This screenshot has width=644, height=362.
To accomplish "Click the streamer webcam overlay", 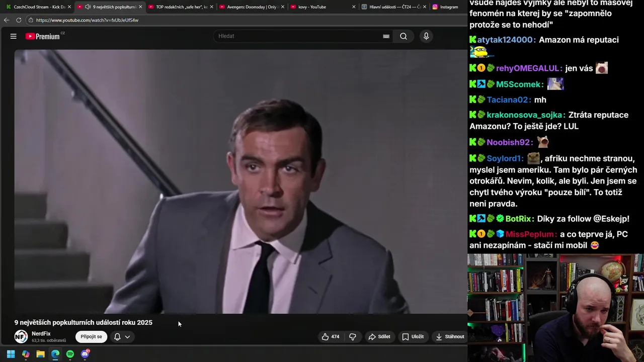I will (x=555, y=308).
